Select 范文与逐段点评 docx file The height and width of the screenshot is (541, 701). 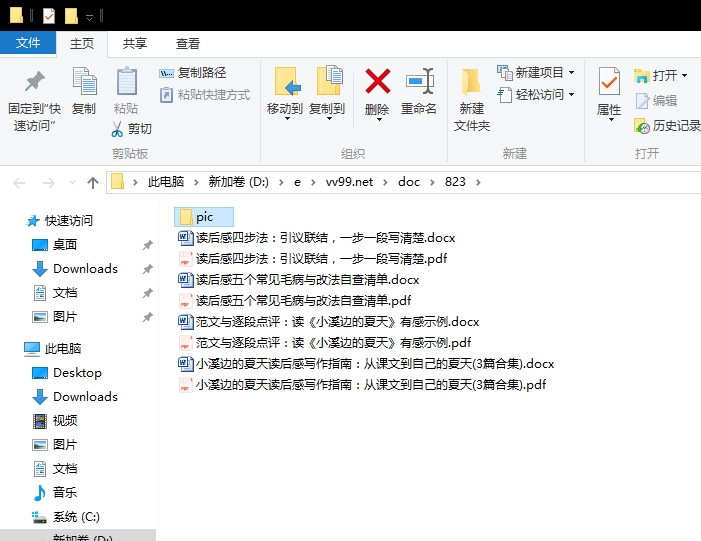coord(329,322)
